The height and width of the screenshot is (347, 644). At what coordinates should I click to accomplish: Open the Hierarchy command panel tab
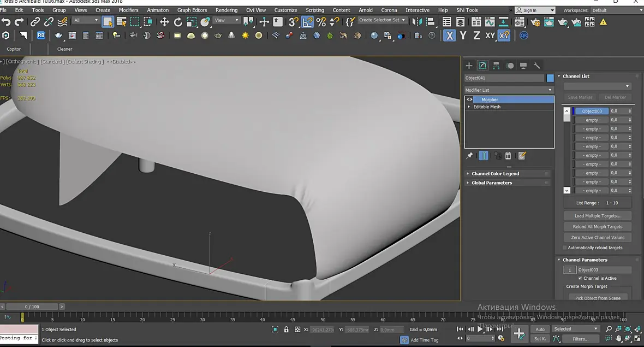coord(496,66)
